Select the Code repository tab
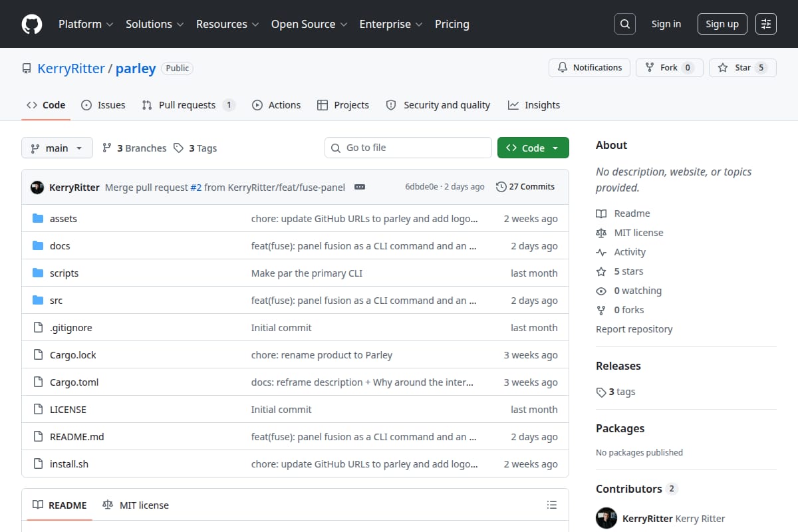Viewport: 798px width, 532px height. point(46,105)
